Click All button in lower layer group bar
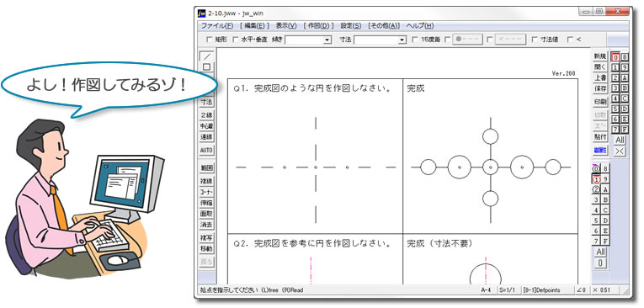This screenshot has height=308, width=644. pyautogui.click(x=601, y=252)
